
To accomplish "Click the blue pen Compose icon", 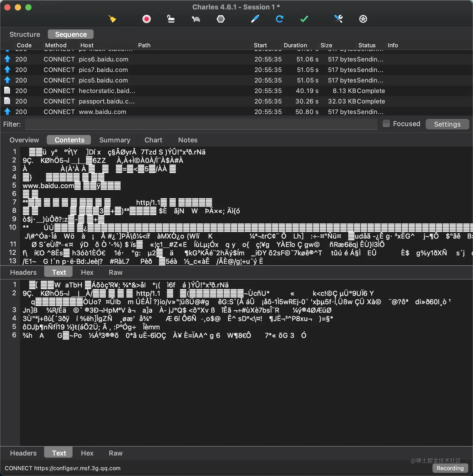I will tap(255, 19).
